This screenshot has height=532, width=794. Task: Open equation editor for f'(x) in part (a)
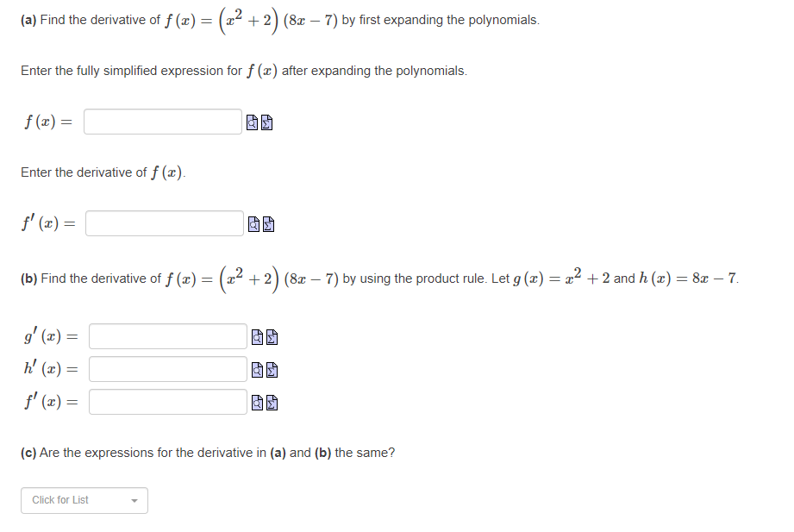coord(267,223)
